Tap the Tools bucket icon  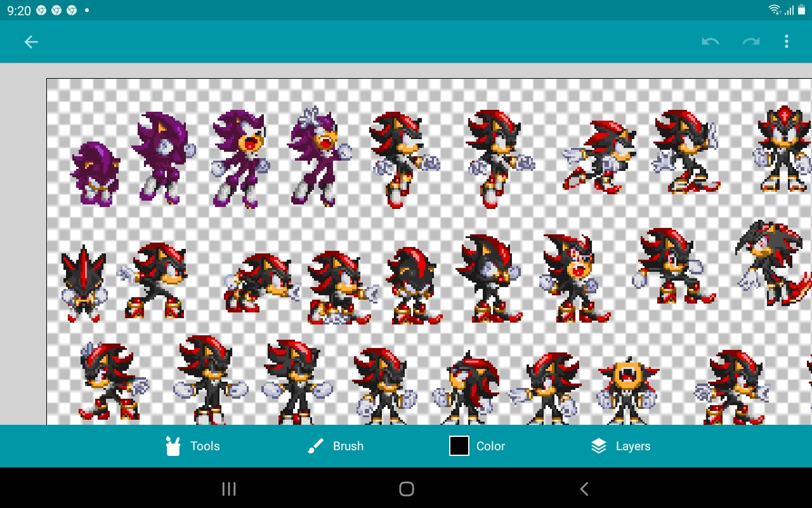173,446
